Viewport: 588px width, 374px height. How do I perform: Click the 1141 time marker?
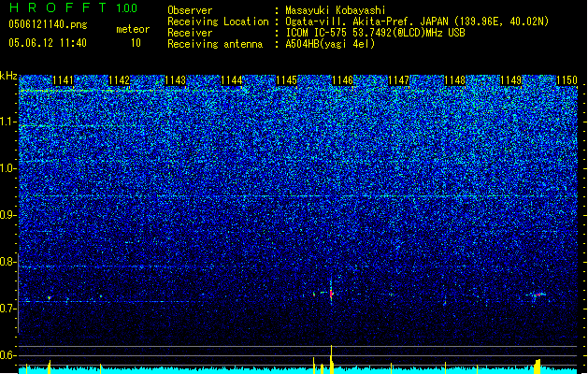click(63, 80)
